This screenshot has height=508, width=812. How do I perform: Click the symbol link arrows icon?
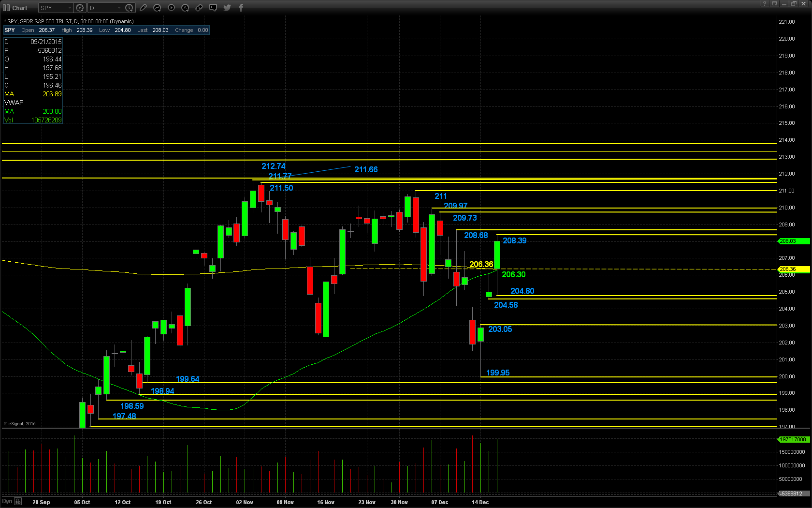pos(199,8)
